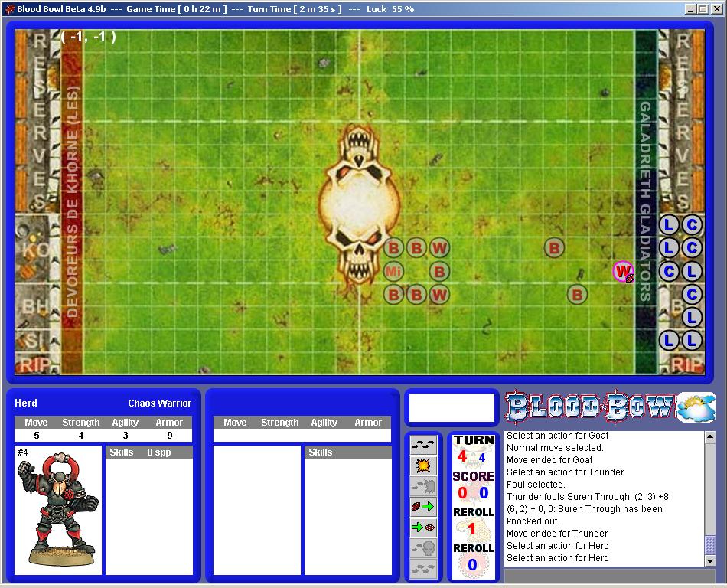Select the red W token below the middle B
This screenshot has height=588, width=727.
point(439,295)
